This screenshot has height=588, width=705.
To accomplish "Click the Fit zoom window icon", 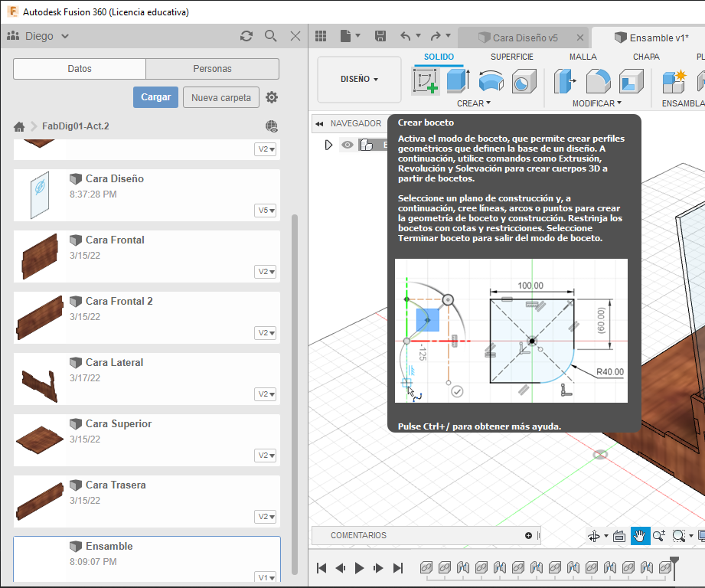I will [678, 536].
